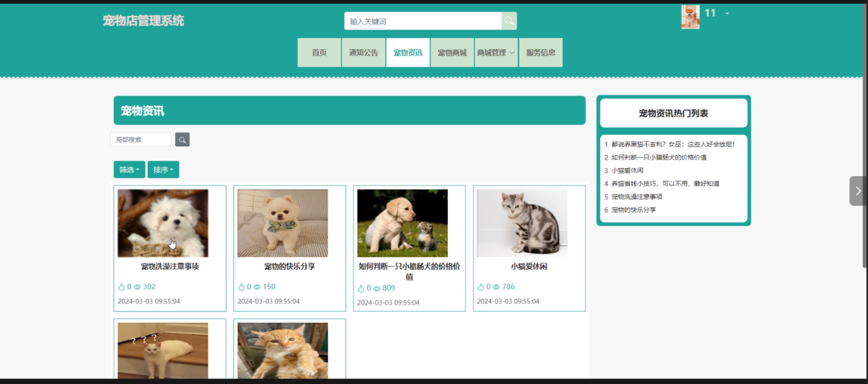Open hot list item 宠物的快乐分享
Viewport: 868px width, 384px height.
(634, 210)
